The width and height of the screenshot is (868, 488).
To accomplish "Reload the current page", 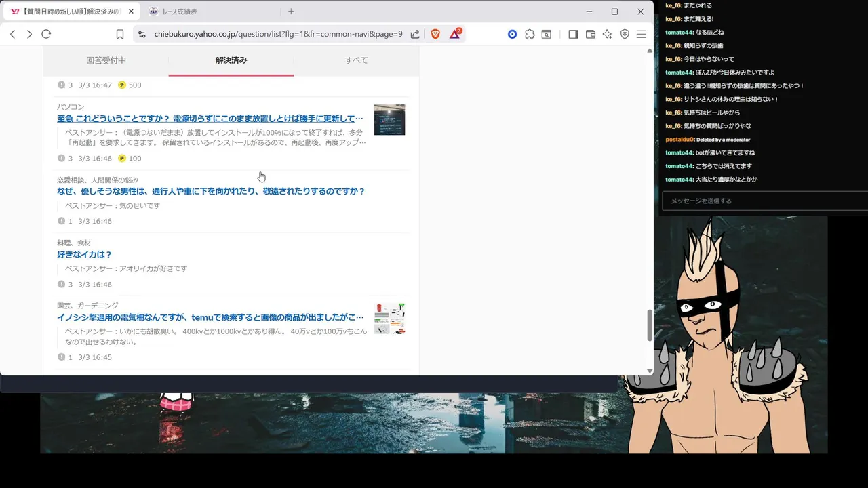I will click(x=46, y=34).
